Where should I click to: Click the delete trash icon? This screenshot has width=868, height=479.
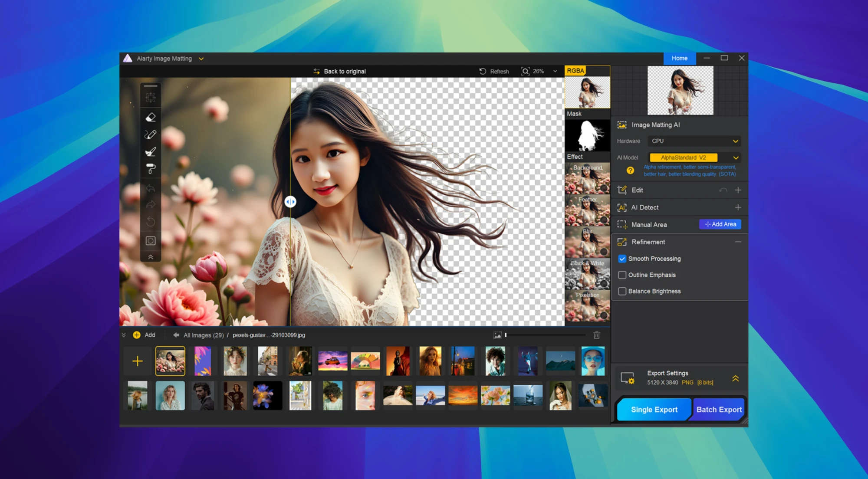597,335
